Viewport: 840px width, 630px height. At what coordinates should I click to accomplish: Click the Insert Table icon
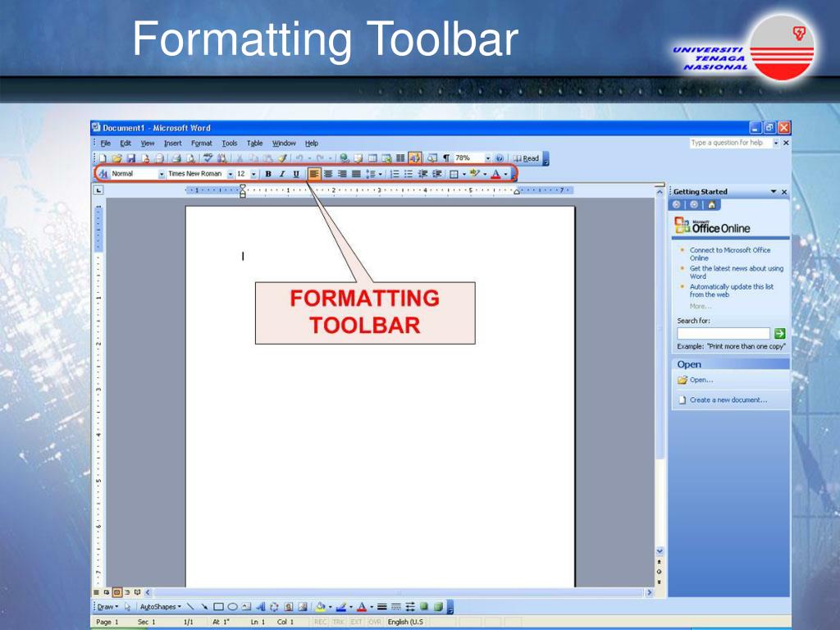click(372, 158)
